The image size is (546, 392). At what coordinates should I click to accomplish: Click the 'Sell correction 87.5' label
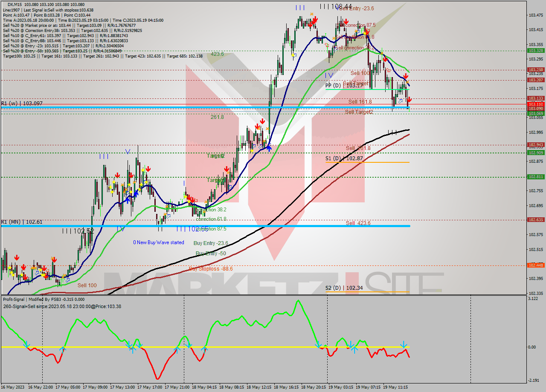click(356, 25)
